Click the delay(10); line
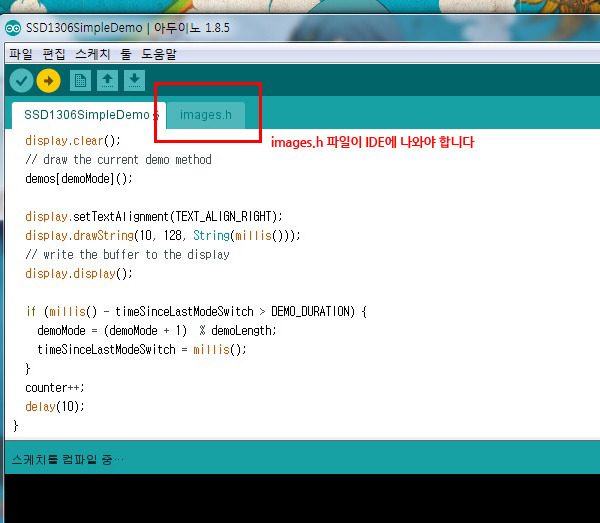The image size is (600, 523). tap(55, 407)
